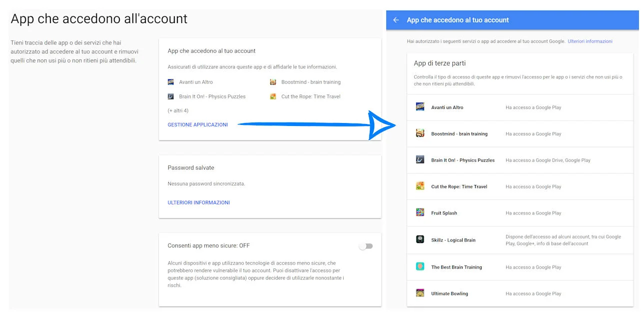
Task: Click Boostmind icon in third-party list
Action: tap(420, 133)
